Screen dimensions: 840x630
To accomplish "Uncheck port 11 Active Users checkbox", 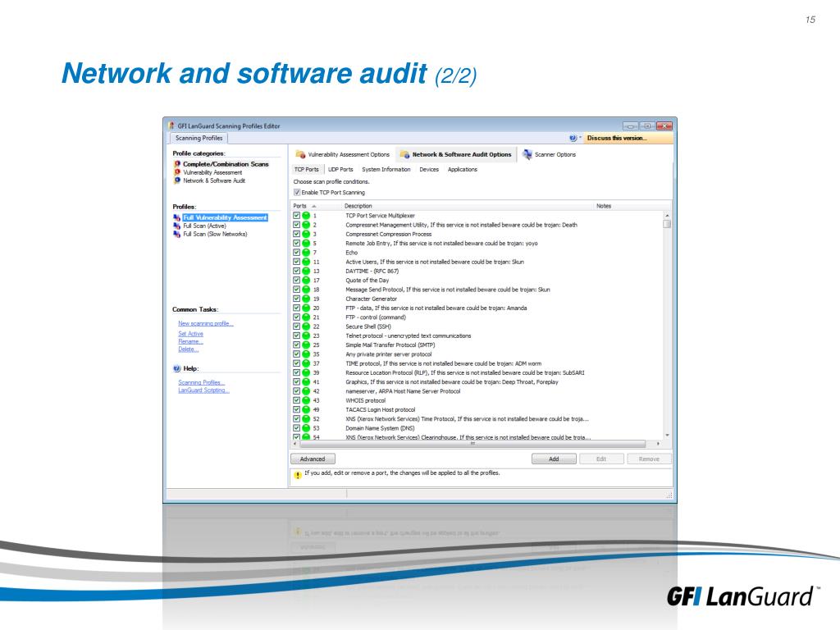I will (296, 262).
